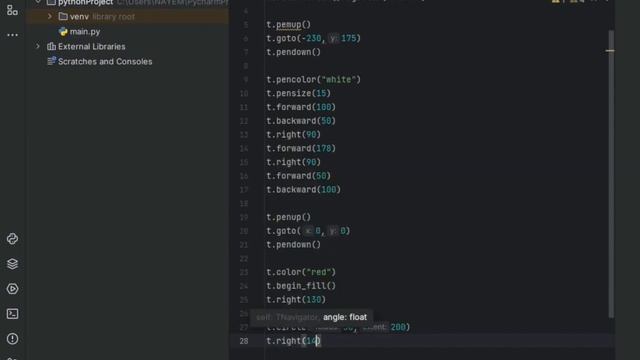Click line t.right(130)
Image resolution: width=640 pixels, height=360 pixels.
coord(296,300)
